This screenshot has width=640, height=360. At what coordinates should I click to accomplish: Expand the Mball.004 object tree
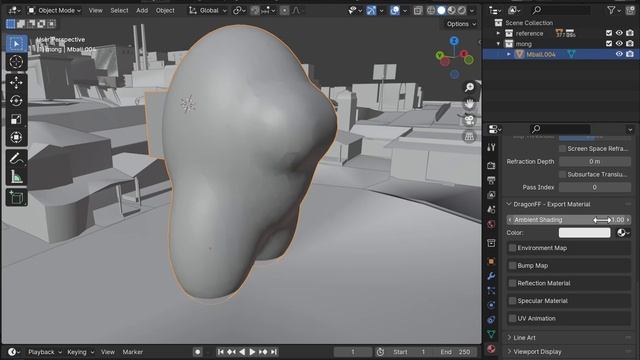click(x=509, y=54)
